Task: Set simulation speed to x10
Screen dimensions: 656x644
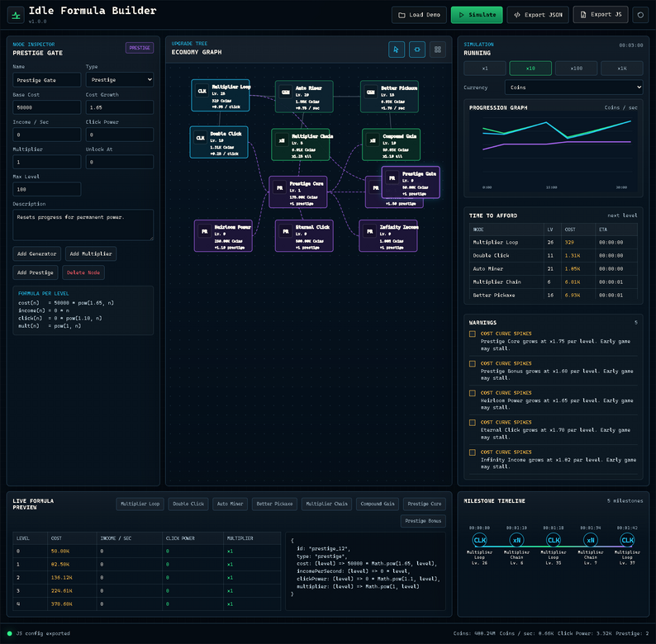Action: click(530, 69)
